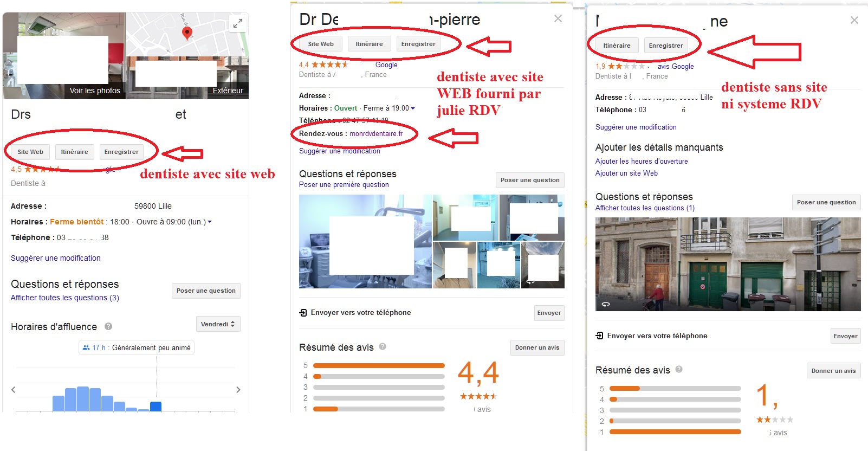Expand hours arrow after 'Ferme à 19:00'

(413, 108)
